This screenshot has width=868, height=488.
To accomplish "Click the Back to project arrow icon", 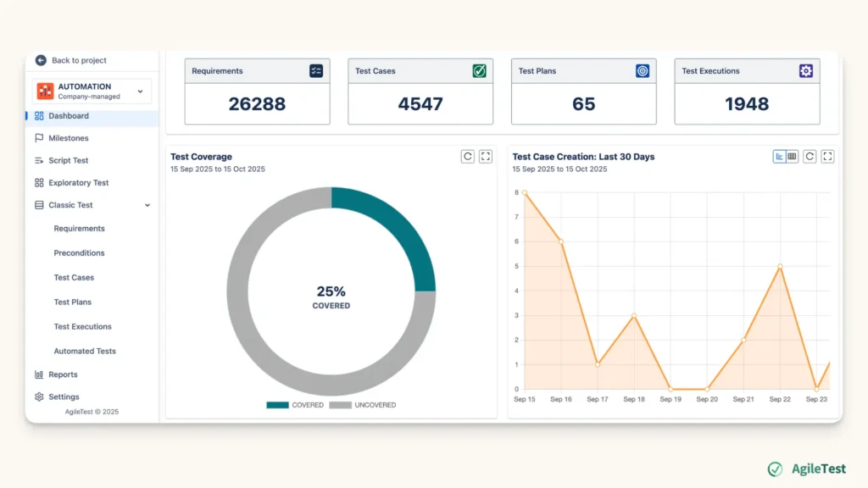I will pyautogui.click(x=41, y=60).
